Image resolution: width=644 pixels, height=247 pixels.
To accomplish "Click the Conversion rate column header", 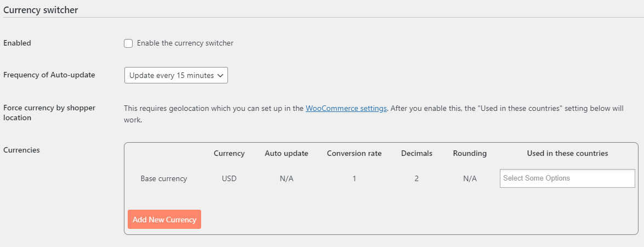I will [354, 154].
